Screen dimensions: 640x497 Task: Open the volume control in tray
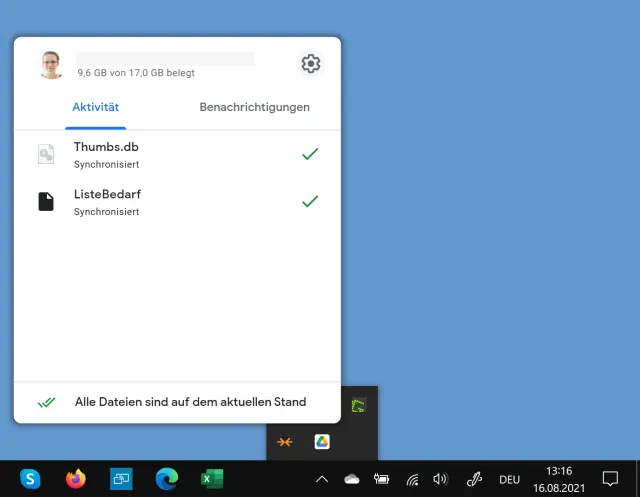click(440, 479)
